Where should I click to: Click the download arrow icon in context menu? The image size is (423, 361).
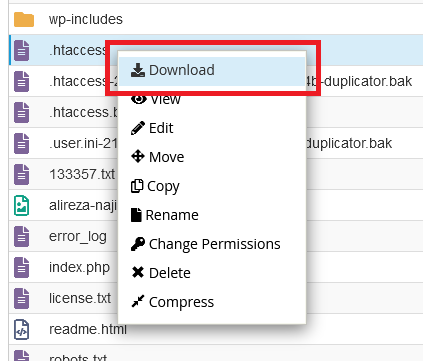point(138,70)
